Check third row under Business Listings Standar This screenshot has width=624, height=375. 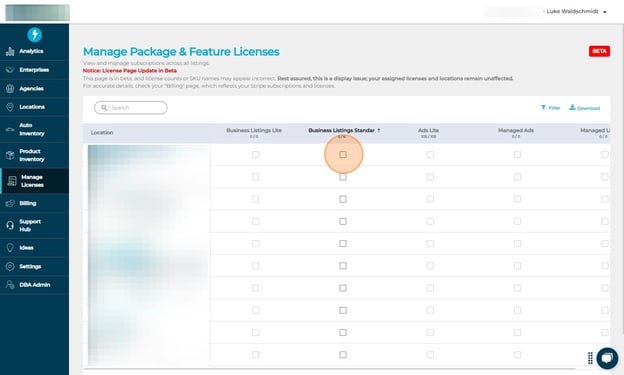point(343,199)
